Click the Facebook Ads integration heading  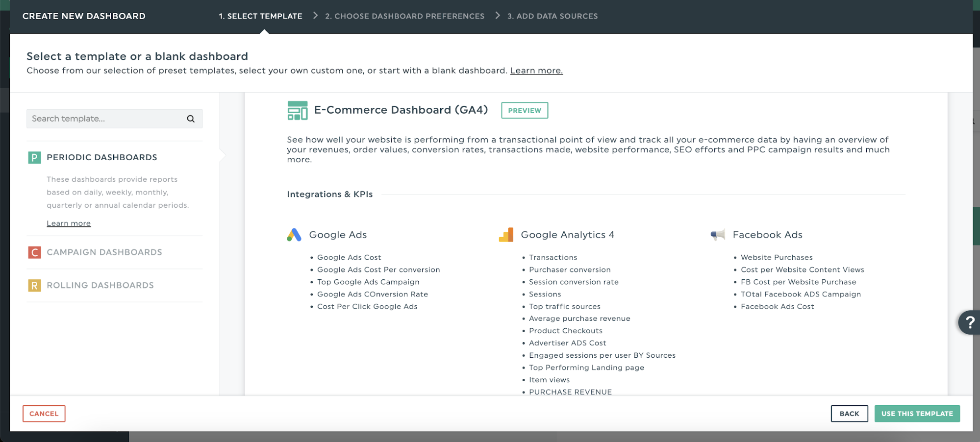(x=767, y=235)
